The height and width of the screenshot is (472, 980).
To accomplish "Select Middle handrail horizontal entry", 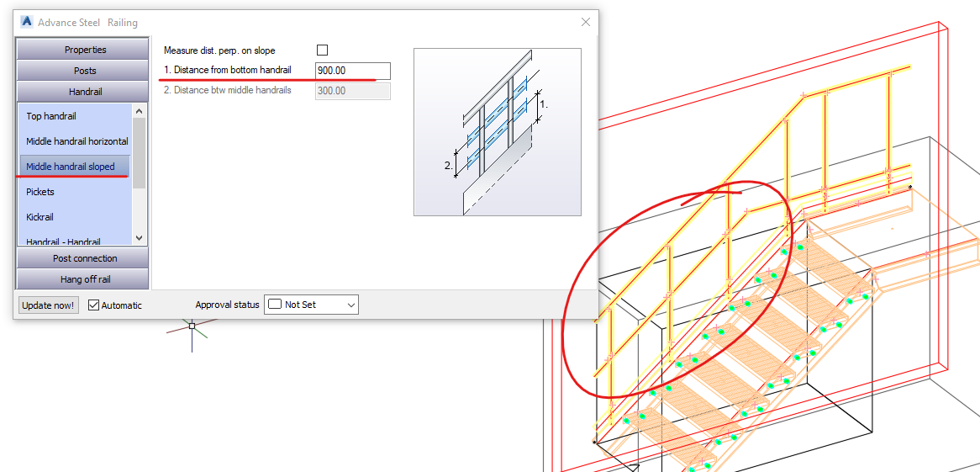I will tap(76, 141).
